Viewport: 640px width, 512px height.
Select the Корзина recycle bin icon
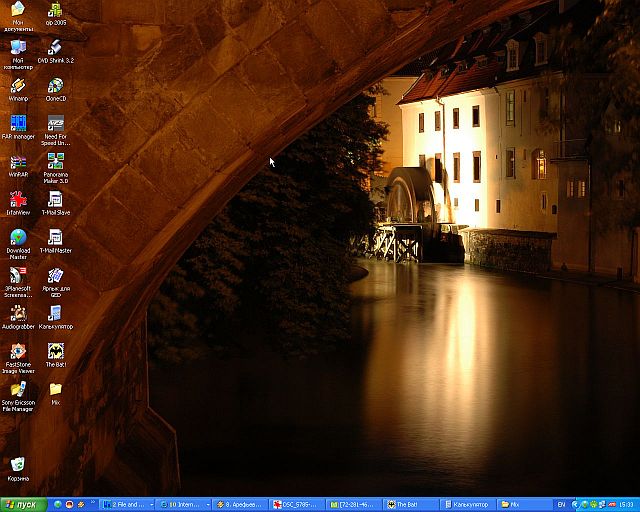click(x=18, y=469)
